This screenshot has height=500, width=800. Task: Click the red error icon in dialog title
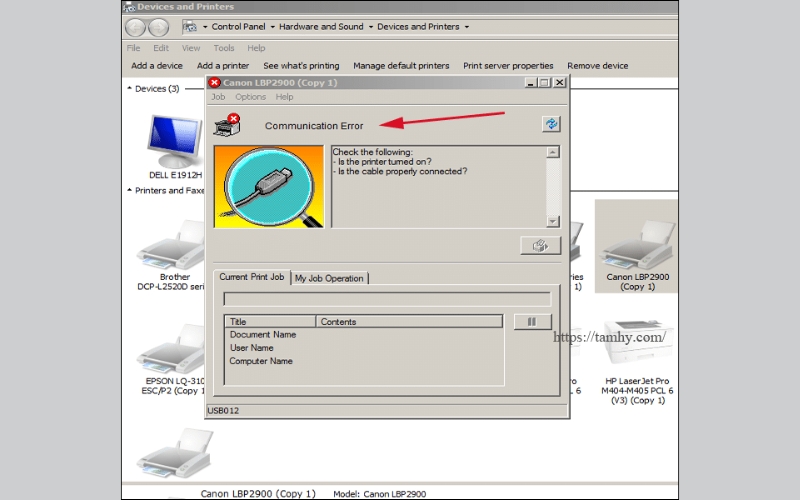pyautogui.click(x=214, y=83)
